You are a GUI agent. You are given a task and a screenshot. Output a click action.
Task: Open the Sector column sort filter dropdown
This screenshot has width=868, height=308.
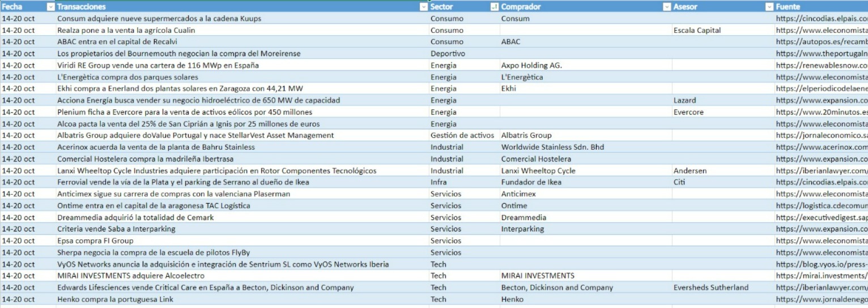(x=494, y=7)
